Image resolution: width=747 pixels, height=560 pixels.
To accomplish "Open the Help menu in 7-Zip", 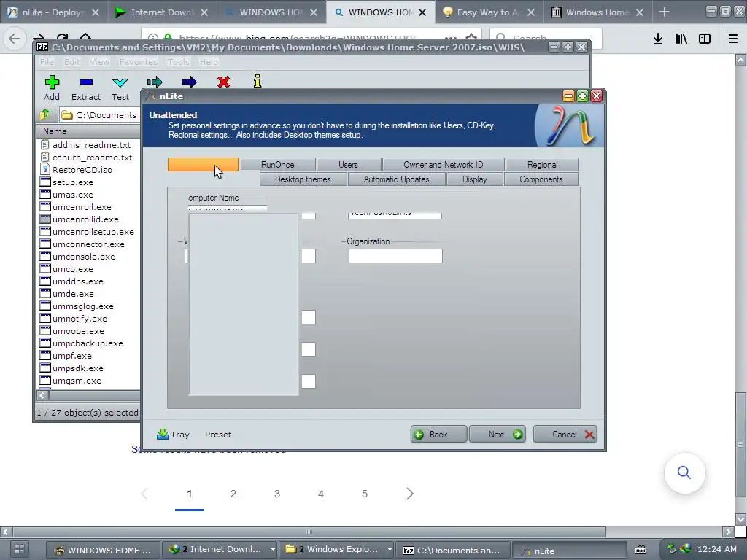I will pyautogui.click(x=209, y=62).
